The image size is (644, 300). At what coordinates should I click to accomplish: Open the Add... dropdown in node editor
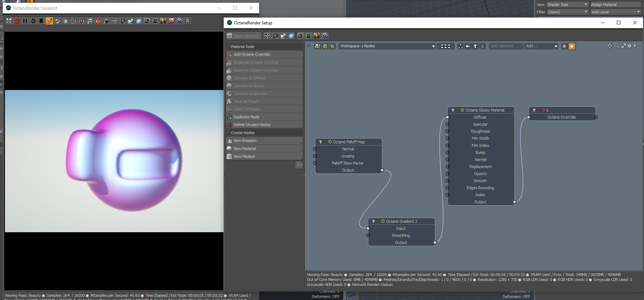542,46
